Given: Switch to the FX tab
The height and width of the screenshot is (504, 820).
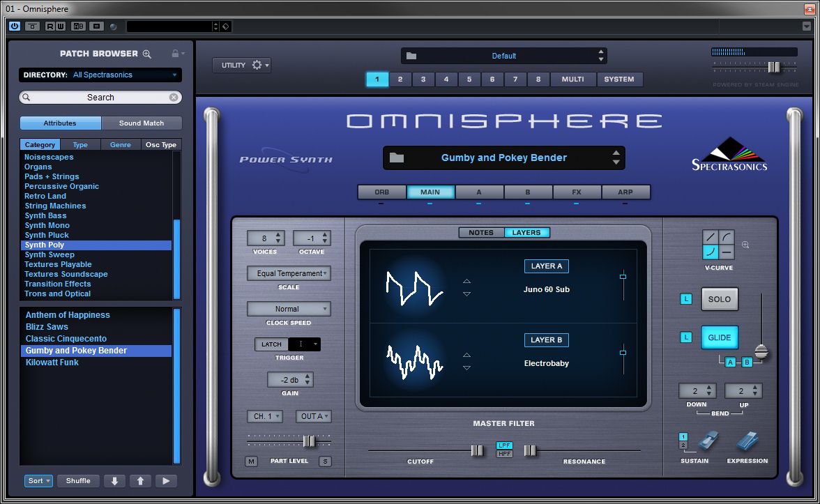Looking at the screenshot, I should pyautogui.click(x=576, y=192).
